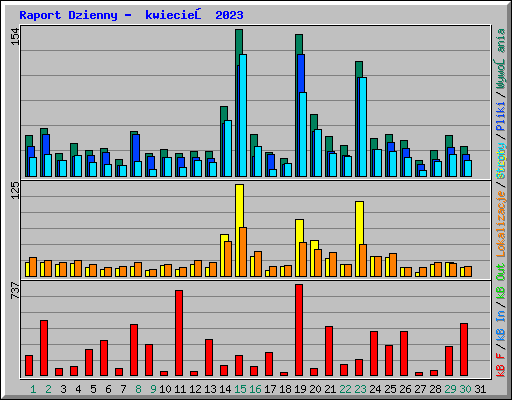Click the 'Pliki' legend label
512x400 pixels.
(x=501, y=116)
